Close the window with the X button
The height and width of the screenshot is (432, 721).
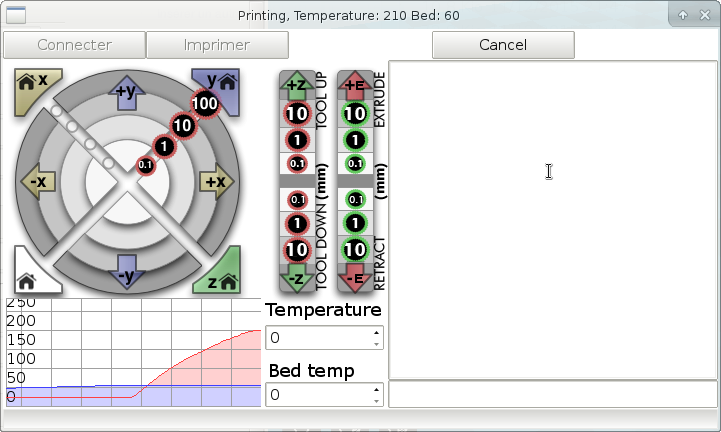pyautogui.click(x=705, y=15)
